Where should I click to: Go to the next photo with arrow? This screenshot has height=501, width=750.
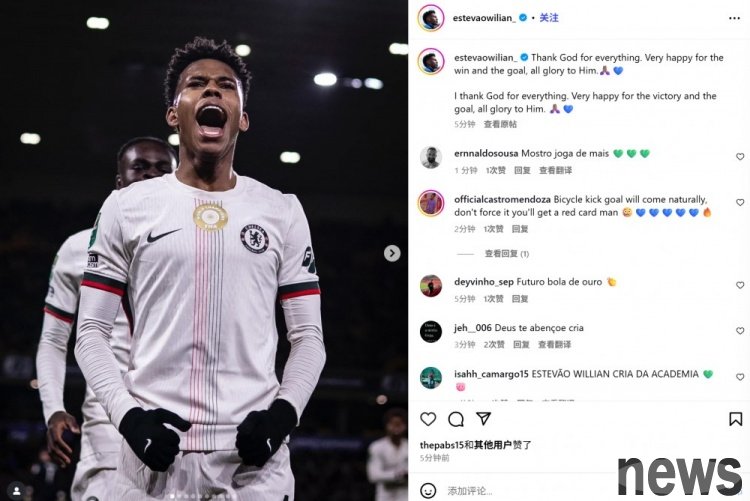pyautogui.click(x=392, y=253)
